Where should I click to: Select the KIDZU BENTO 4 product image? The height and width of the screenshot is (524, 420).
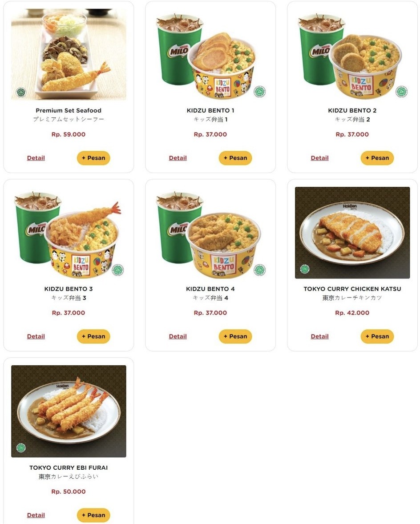pos(210,233)
